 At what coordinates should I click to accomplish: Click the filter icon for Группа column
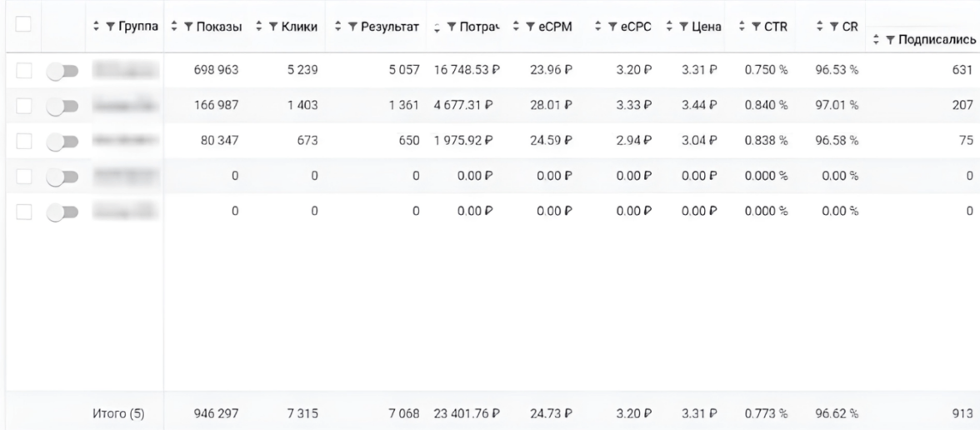click(x=111, y=27)
